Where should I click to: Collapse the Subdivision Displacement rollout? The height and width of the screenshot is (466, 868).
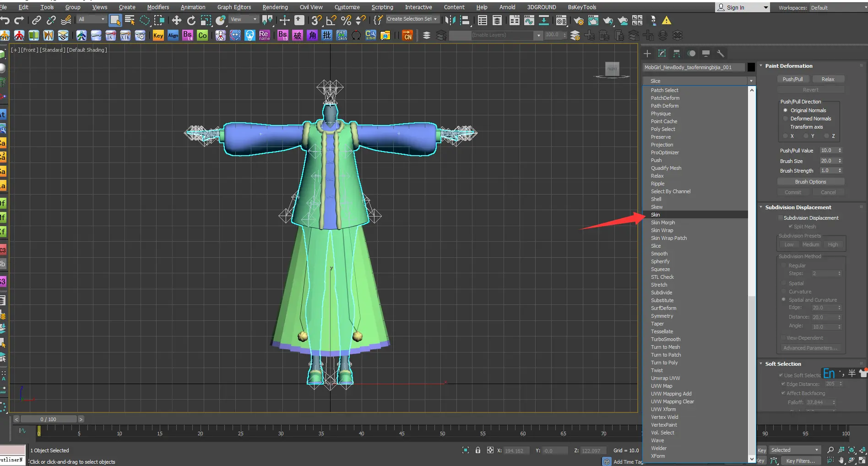pos(761,207)
